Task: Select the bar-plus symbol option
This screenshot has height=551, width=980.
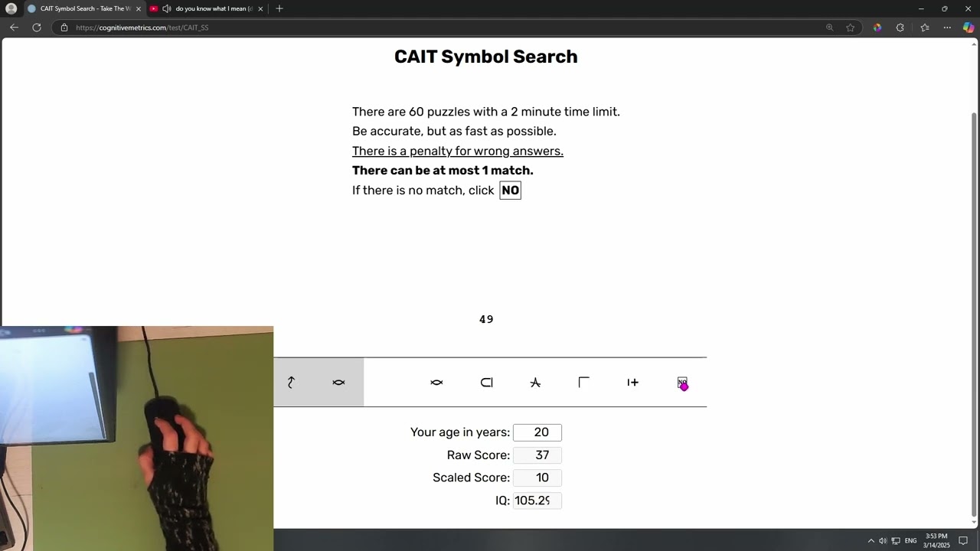Action: click(632, 383)
